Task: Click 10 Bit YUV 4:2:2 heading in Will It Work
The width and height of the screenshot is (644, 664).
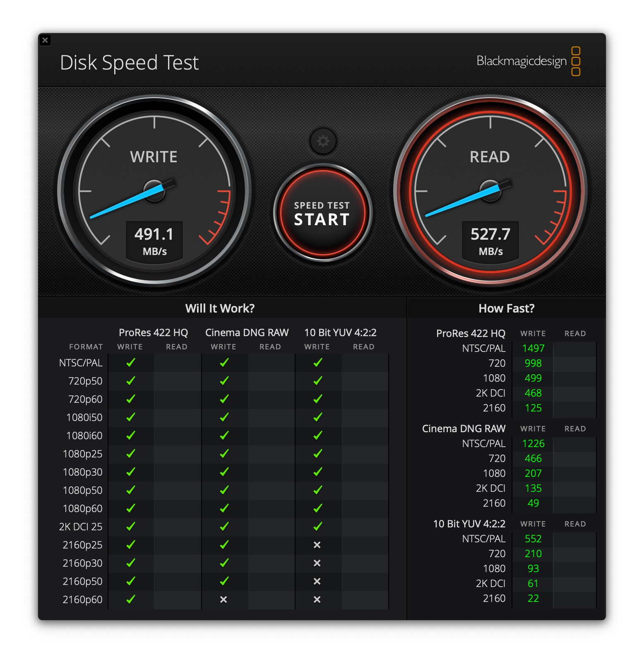Action: (x=340, y=333)
